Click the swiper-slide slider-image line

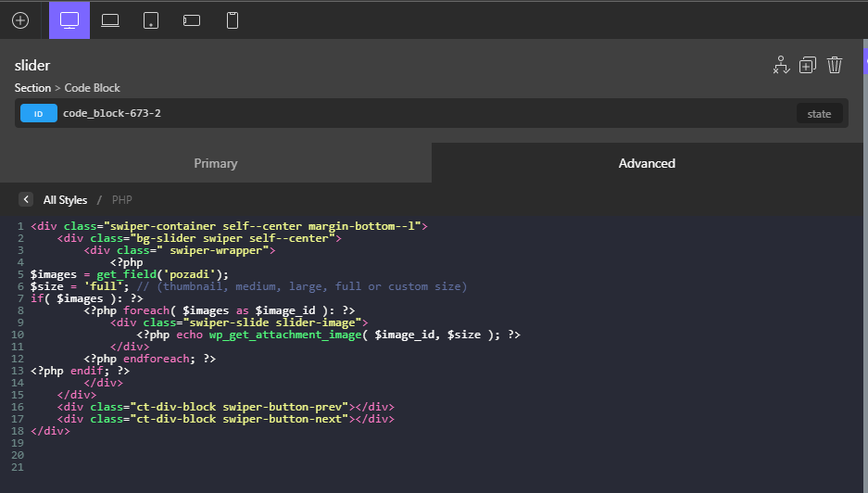pyautogui.click(x=239, y=322)
